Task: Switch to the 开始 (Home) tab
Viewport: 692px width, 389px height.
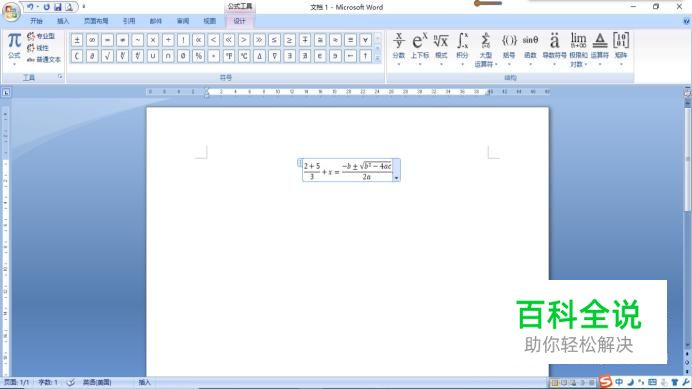Action: [x=36, y=21]
